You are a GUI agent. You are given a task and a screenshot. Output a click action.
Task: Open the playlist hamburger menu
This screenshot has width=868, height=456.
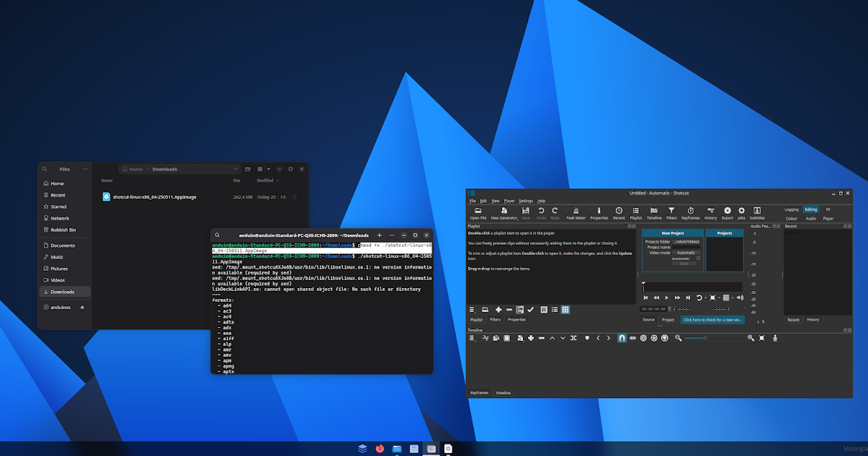pyautogui.click(x=472, y=309)
